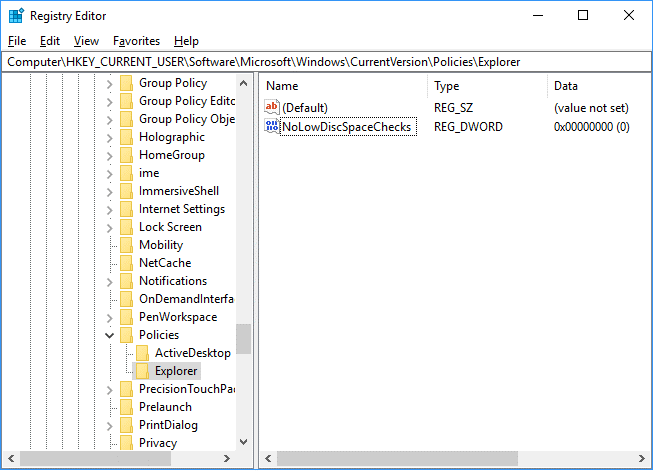This screenshot has width=654, height=472.
Task: Click the Registry Editor app icon in title bar
Action: [16, 16]
